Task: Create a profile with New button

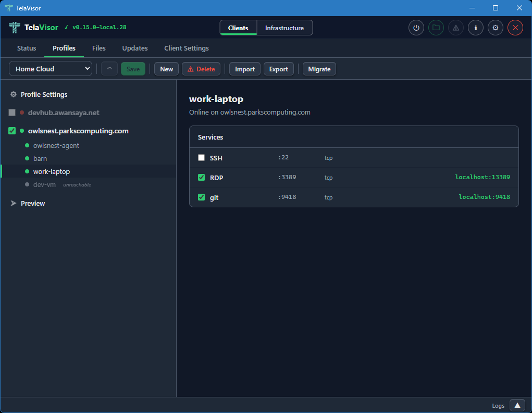Action: tap(166, 69)
